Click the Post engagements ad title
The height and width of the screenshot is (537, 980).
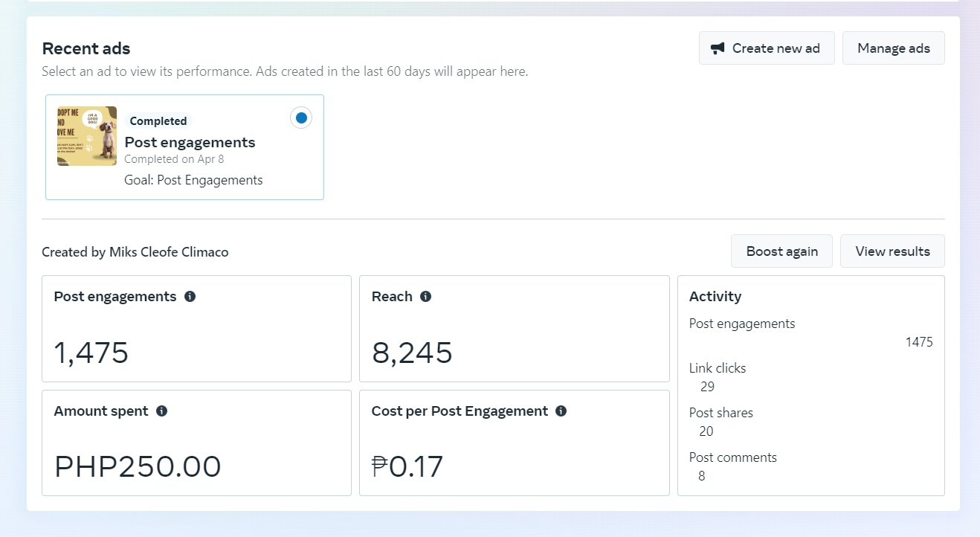190,142
